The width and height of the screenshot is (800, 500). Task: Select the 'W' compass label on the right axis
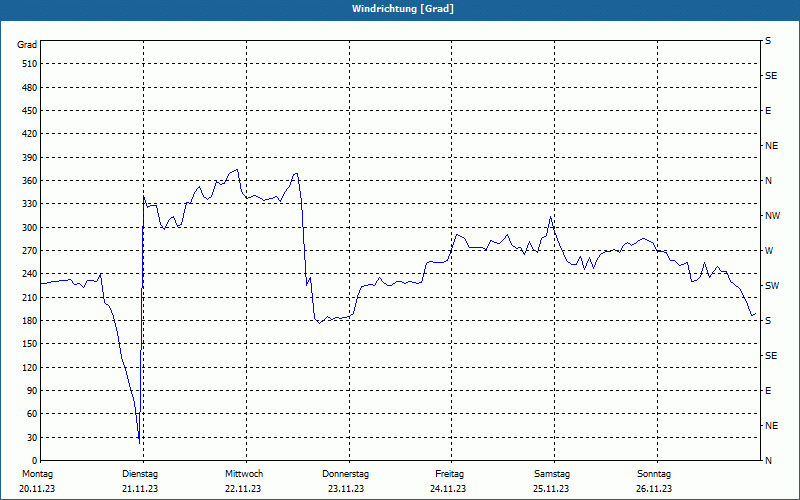click(769, 251)
